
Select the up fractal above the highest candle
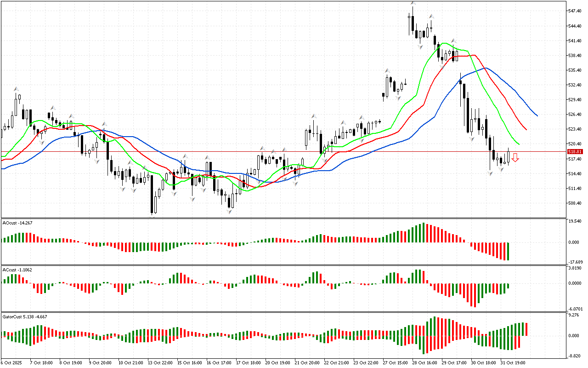pos(413,2)
